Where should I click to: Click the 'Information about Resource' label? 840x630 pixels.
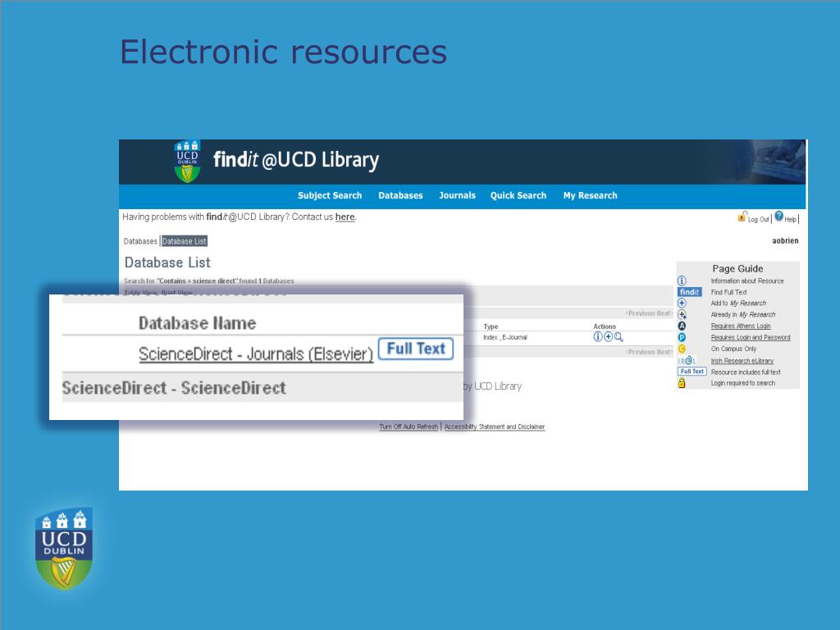(747, 281)
